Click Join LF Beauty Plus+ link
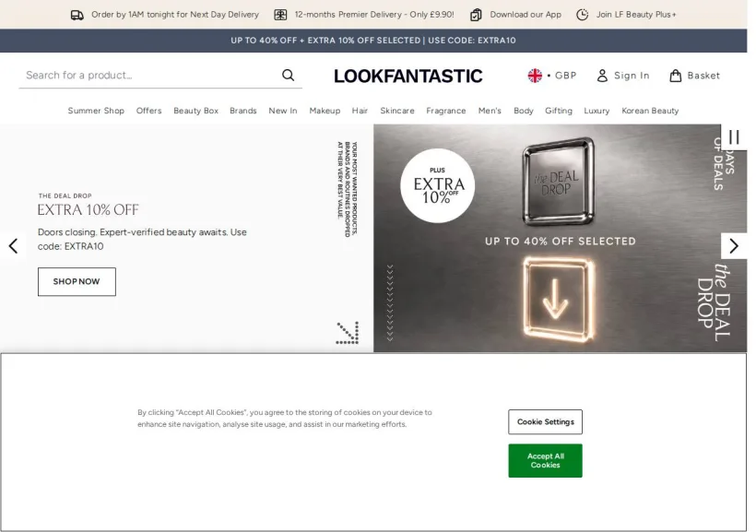The image size is (756, 532). coord(626,15)
